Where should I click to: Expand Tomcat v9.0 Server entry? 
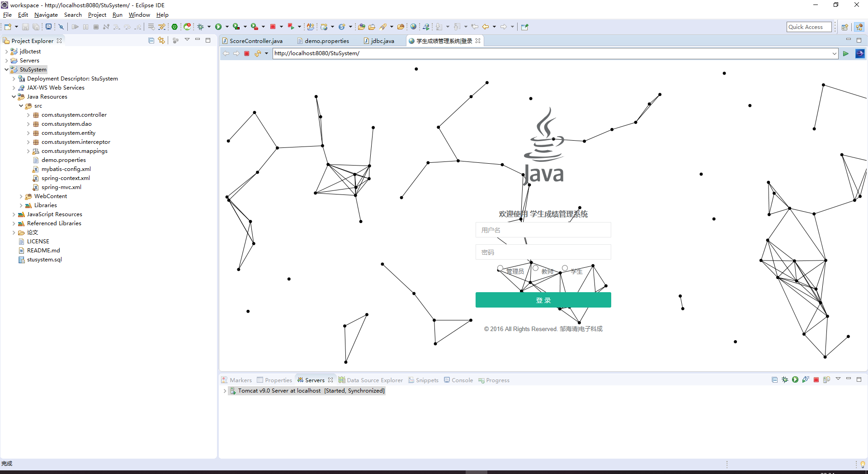(225, 390)
